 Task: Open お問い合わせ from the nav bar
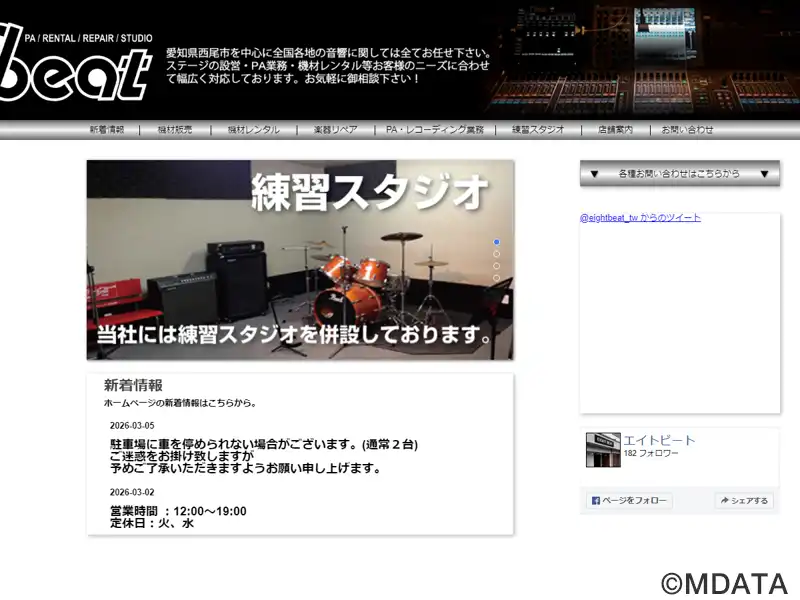(x=687, y=130)
